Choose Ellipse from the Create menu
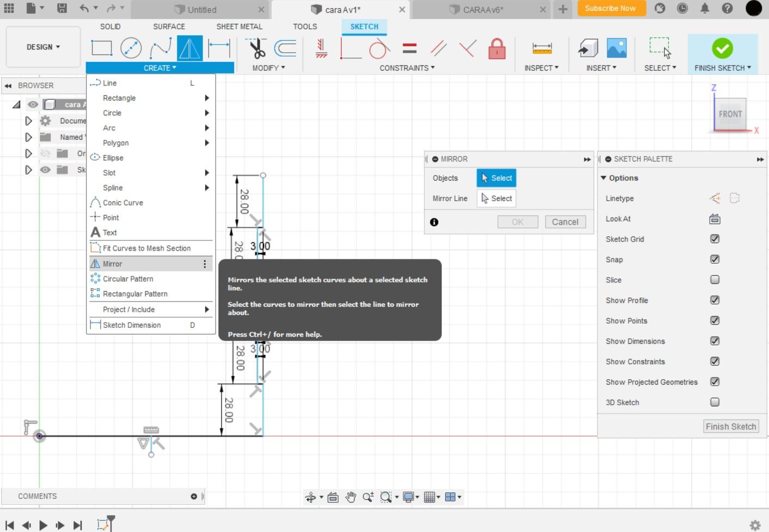Viewport: 769px width, 532px height. tap(151, 158)
